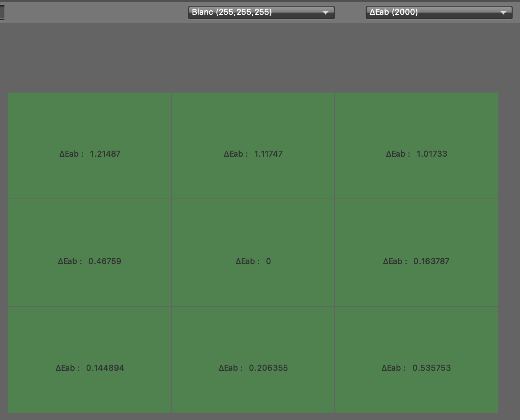
Task: Click the ΔEab 0.144894 value
Action: coord(105,368)
